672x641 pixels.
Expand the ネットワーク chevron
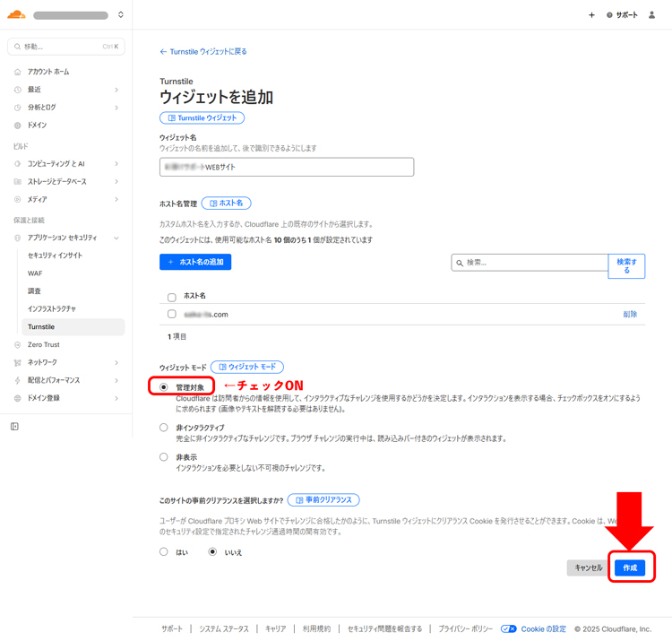click(x=116, y=363)
